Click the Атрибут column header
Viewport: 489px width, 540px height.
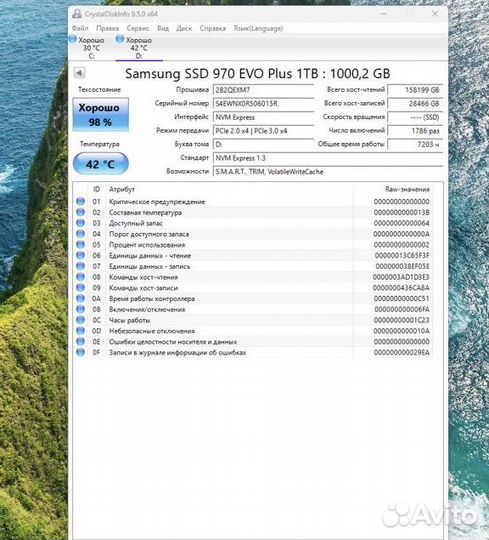tap(122, 189)
